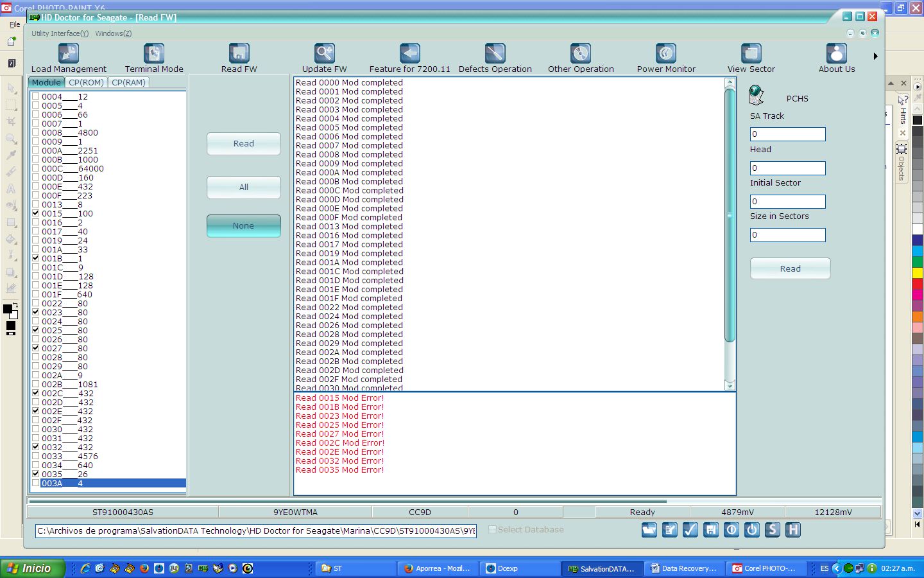Click the checklist icon in bottom toolbar
The image size is (924, 578).
point(670,530)
